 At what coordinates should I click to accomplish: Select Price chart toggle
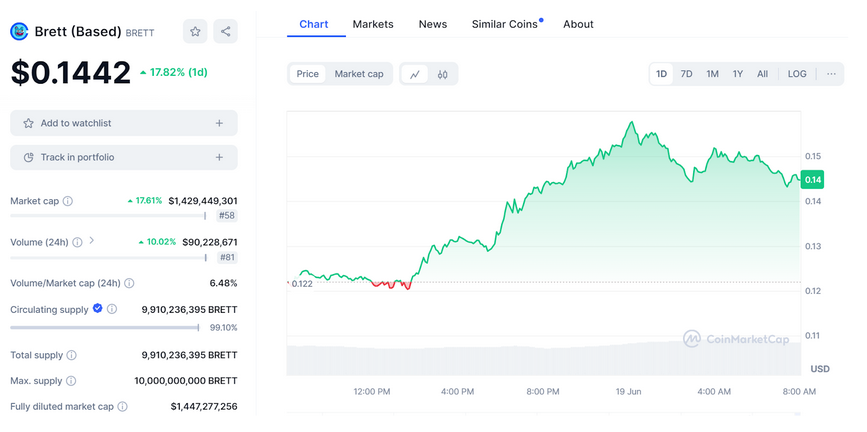coord(307,74)
